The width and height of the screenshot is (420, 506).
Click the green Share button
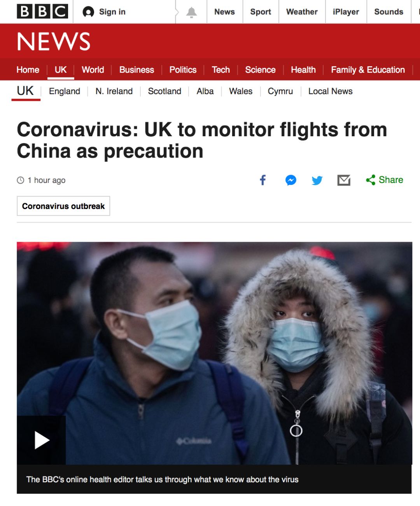click(385, 180)
